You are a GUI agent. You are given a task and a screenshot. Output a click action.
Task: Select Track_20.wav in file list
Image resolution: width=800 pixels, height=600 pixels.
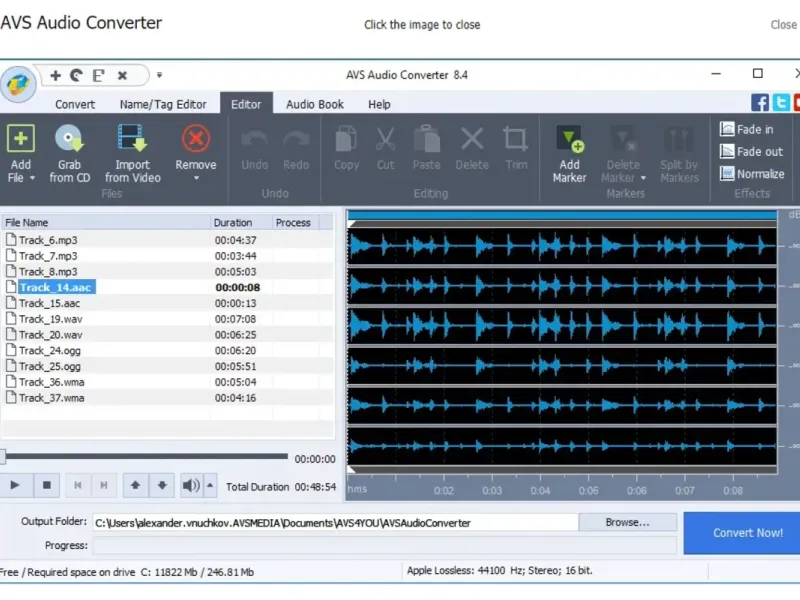(168, 335)
